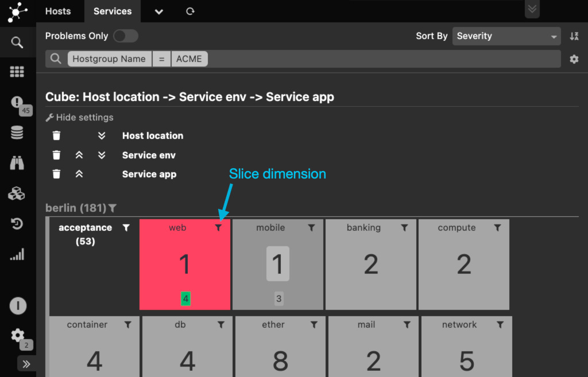Delete the Host location dimension
Image resolution: width=588 pixels, height=377 pixels.
56,135
